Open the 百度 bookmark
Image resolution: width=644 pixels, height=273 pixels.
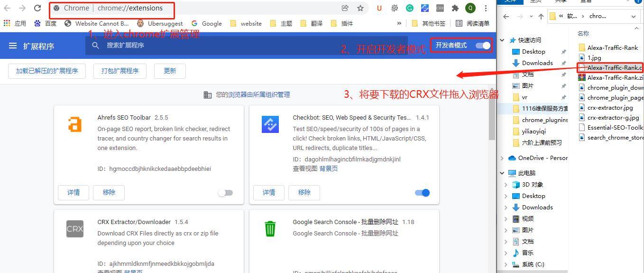tap(45, 23)
